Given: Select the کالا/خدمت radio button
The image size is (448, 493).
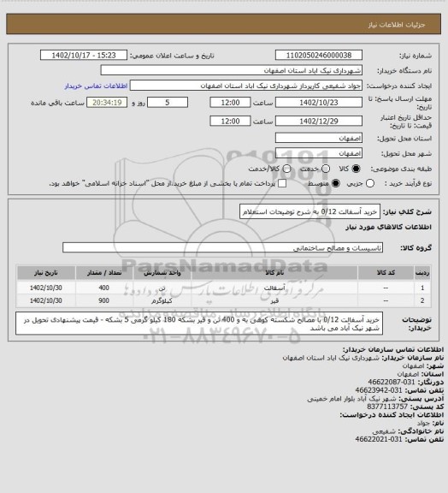Looking at the screenshot, I should [286, 169].
